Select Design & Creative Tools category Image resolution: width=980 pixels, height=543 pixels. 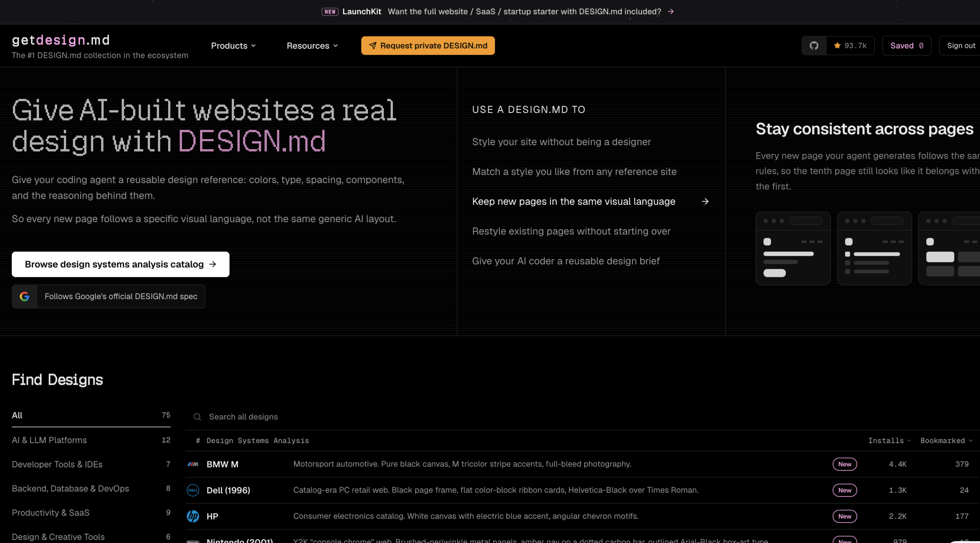[91, 536]
